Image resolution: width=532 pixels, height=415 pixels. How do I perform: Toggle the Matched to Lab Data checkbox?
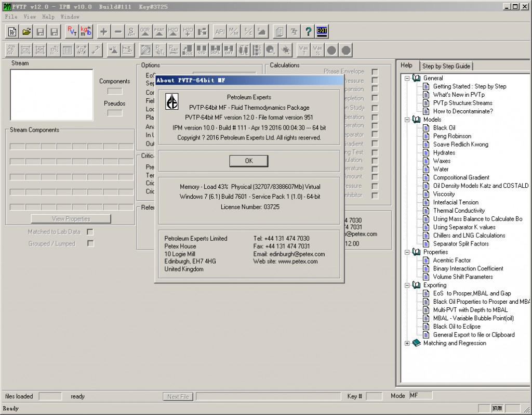[90, 232]
